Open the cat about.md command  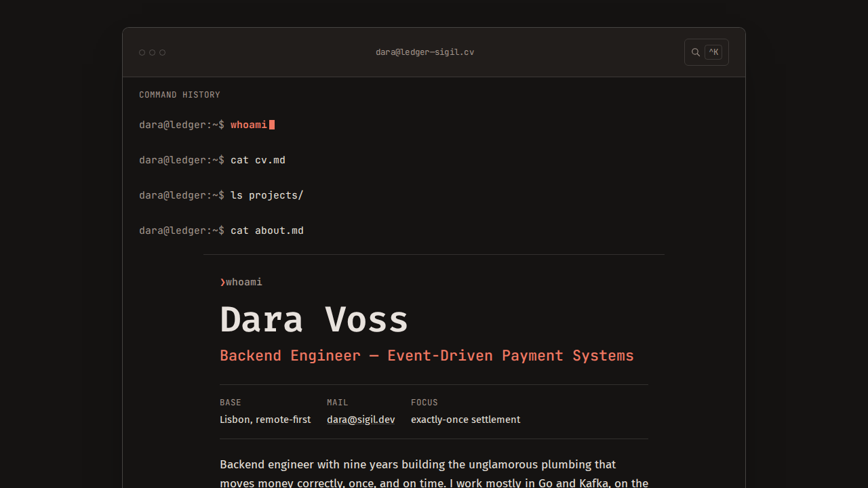pos(221,230)
